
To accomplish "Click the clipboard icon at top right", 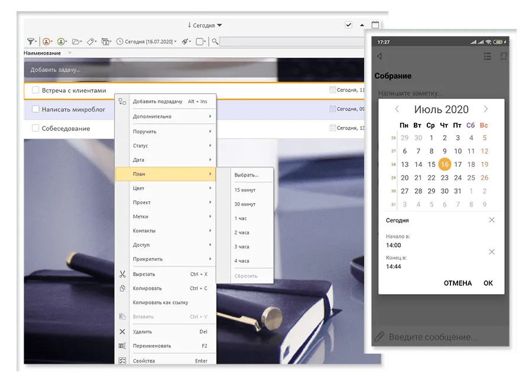I will (x=375, y=25).
